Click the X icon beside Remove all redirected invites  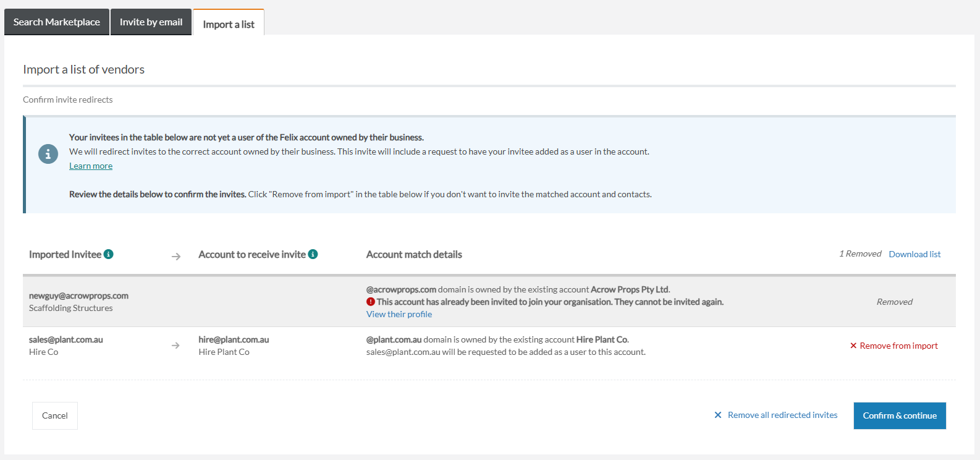click(x=718, y=415)
